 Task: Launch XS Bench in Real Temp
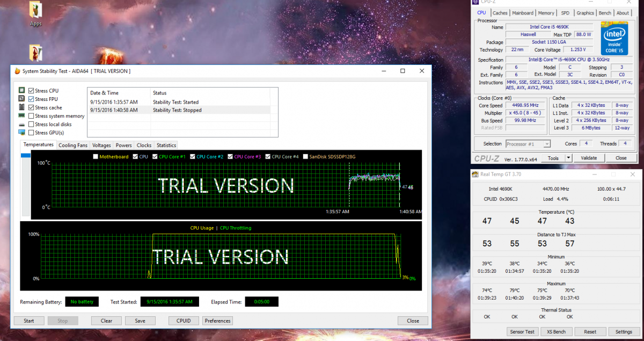[557, 331]
